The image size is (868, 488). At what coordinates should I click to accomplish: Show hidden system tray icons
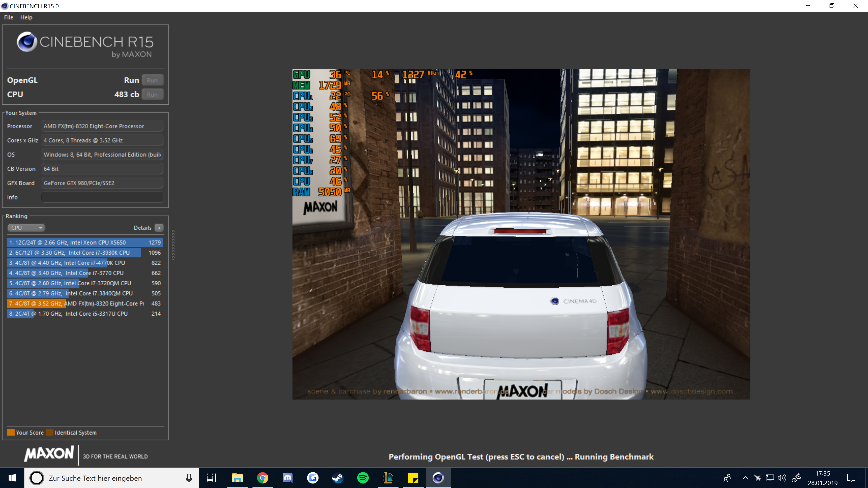tap(745, 478)
